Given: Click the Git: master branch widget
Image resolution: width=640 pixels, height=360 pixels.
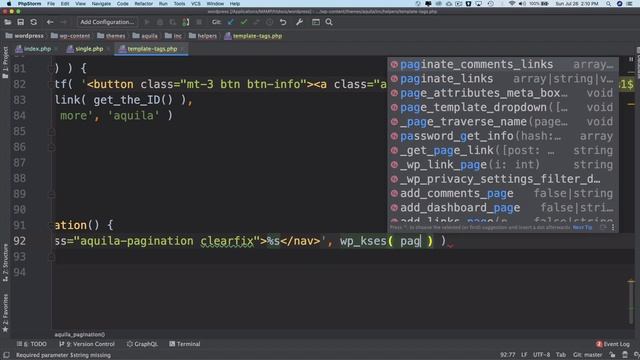Looking at the screenshot, I should (x=588, y=355).
